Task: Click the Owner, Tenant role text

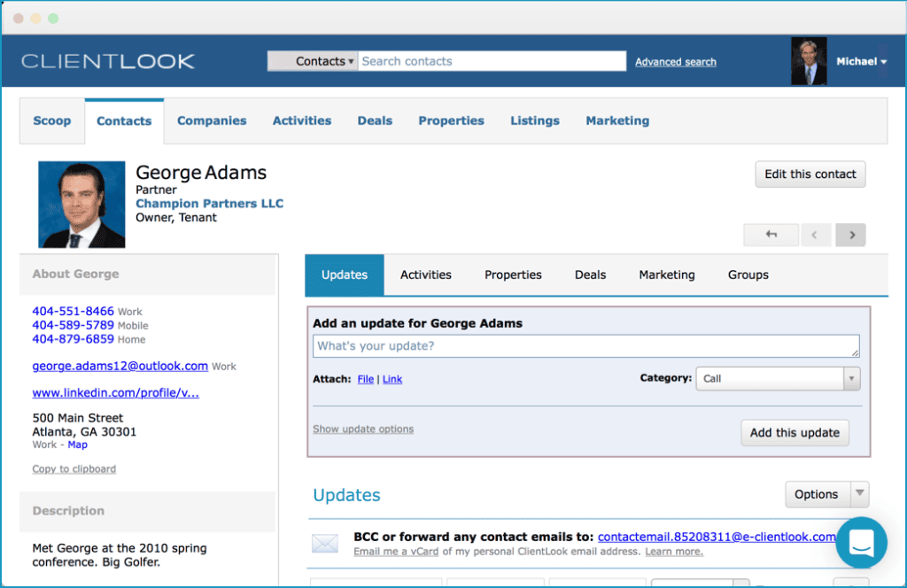Action: pos(176,218)
